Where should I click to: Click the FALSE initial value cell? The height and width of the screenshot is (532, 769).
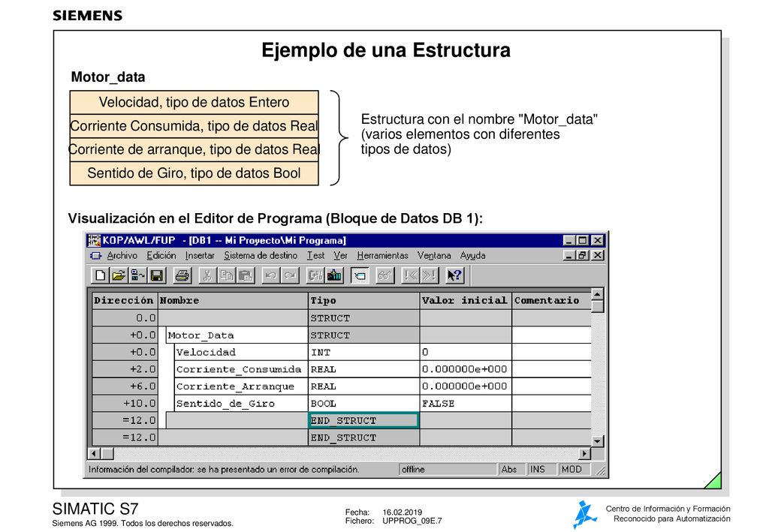(x=466, y=404)
